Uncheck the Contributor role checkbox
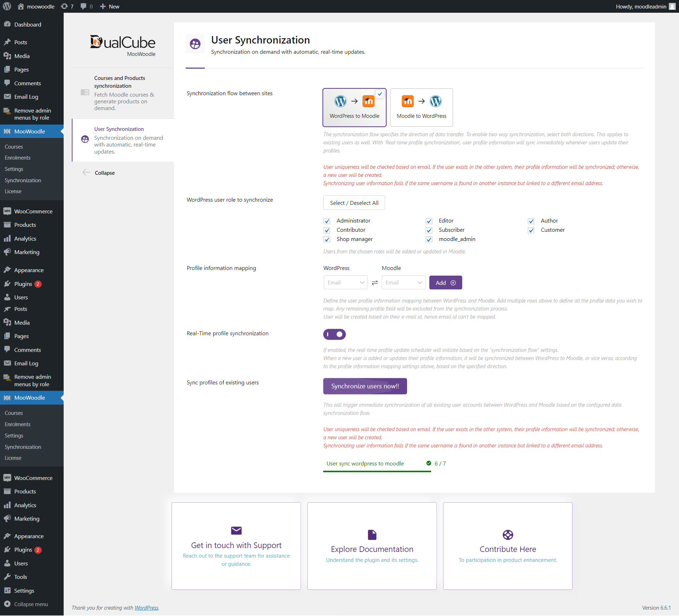 click(327, 230)
